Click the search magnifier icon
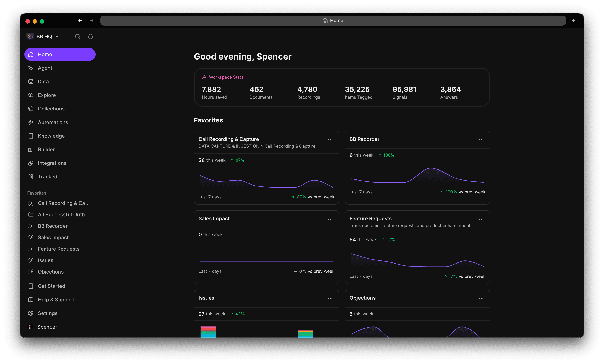Screen dimensions: 604x364 [x=77, y=36]
